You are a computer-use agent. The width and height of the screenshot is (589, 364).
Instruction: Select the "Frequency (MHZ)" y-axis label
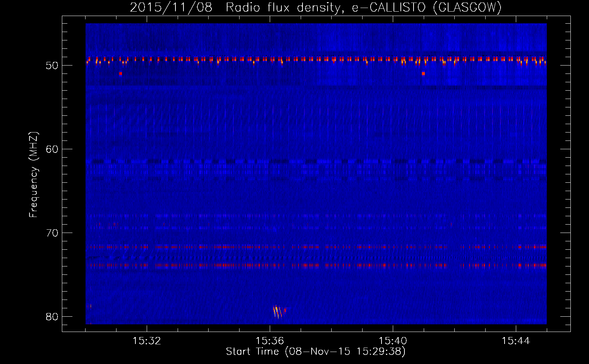click(x=33, y=175)
